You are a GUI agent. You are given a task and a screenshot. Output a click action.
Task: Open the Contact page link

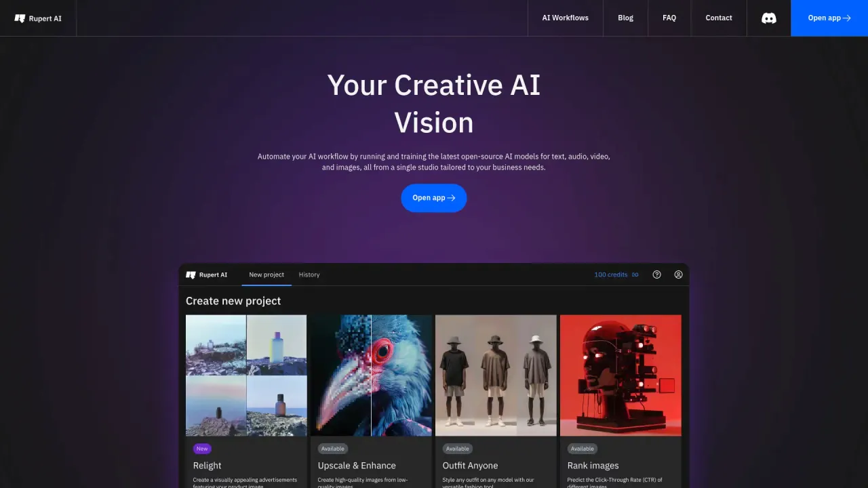(x=719, y=18)
